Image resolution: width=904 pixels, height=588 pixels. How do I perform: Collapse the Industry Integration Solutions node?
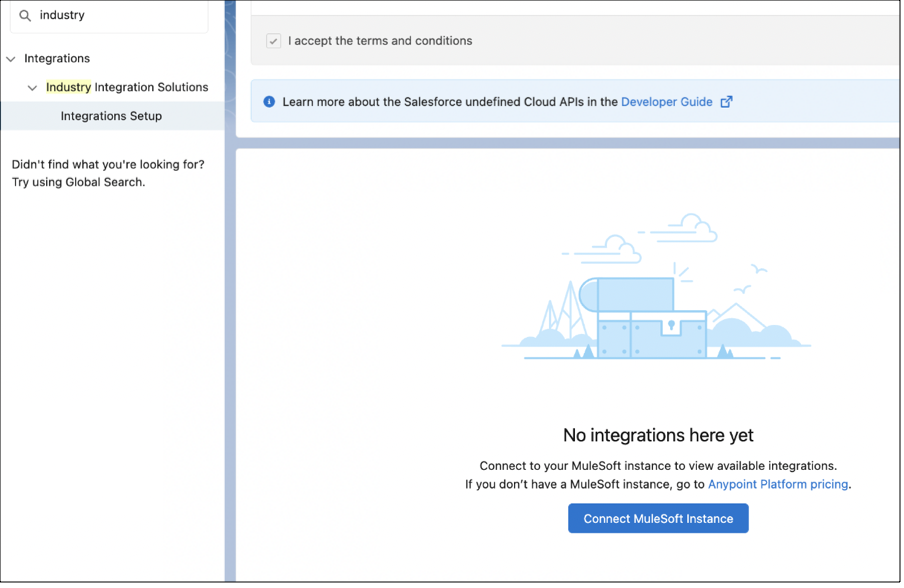coord(32,88)
